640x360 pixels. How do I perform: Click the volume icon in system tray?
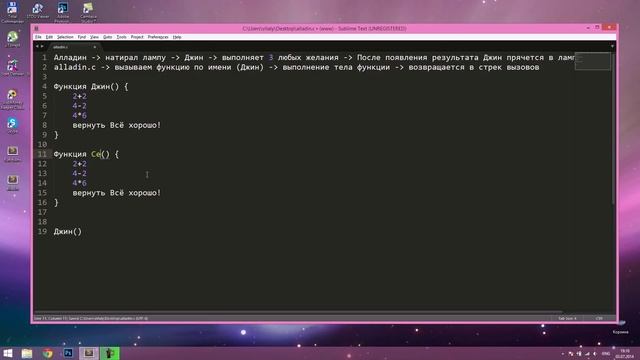(595, 353)
